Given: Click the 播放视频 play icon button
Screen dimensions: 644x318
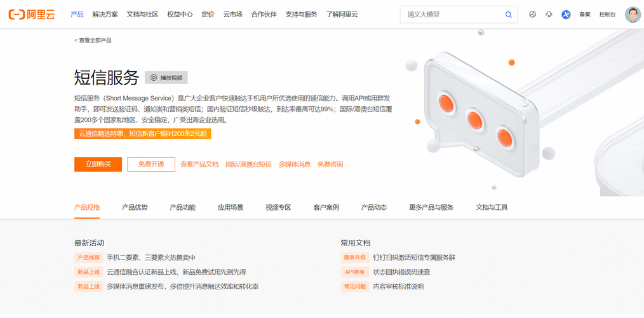Looking at the screenshot, I should click(166, 78).
